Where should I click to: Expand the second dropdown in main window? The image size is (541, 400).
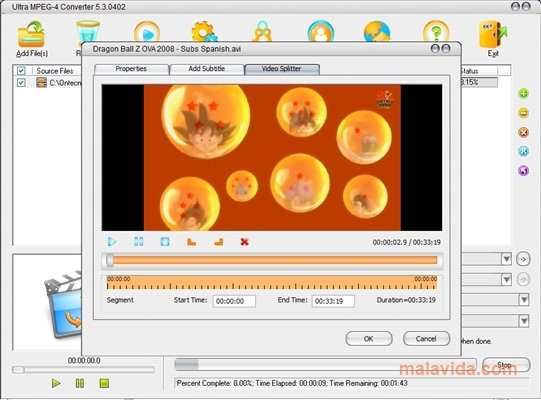point(506,279)
